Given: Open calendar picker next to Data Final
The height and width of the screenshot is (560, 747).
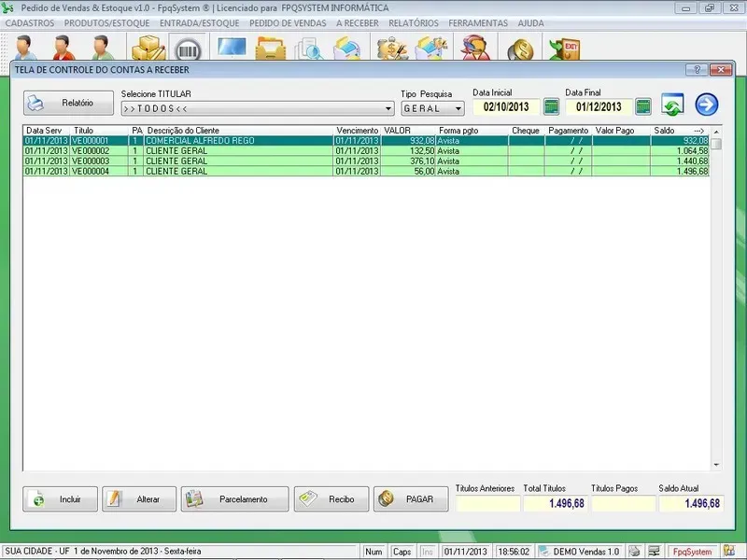Looking at the screenshot, I should 642,106.
